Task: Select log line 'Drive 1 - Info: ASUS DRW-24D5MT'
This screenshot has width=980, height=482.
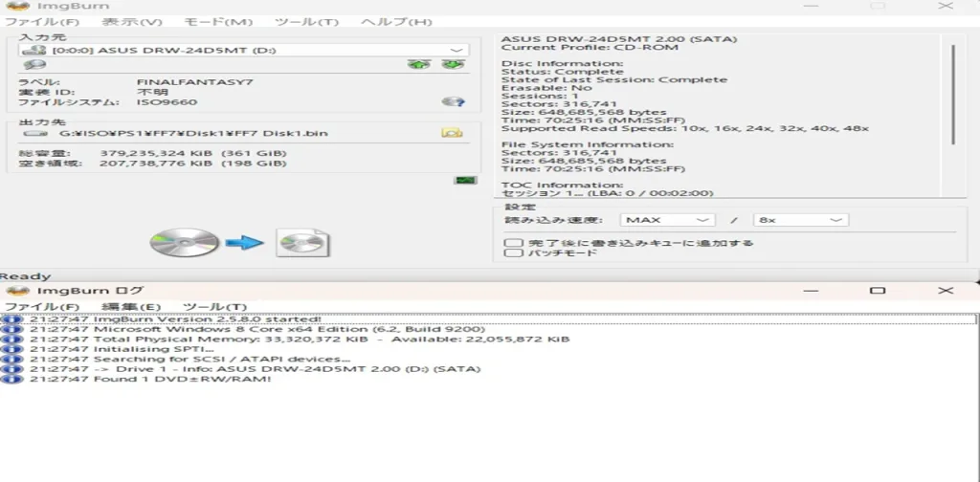Action: (255, 369)
